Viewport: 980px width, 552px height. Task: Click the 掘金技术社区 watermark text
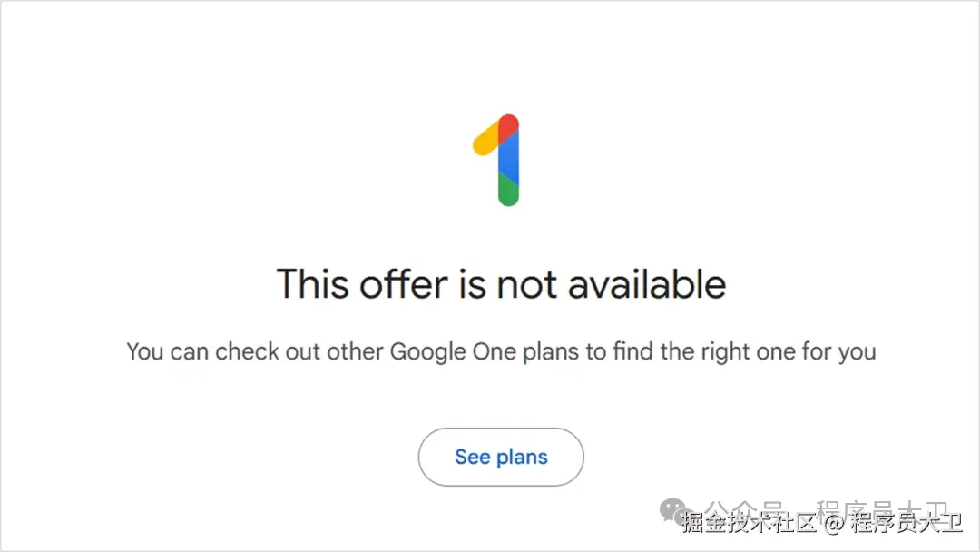[x=750, y=523]
